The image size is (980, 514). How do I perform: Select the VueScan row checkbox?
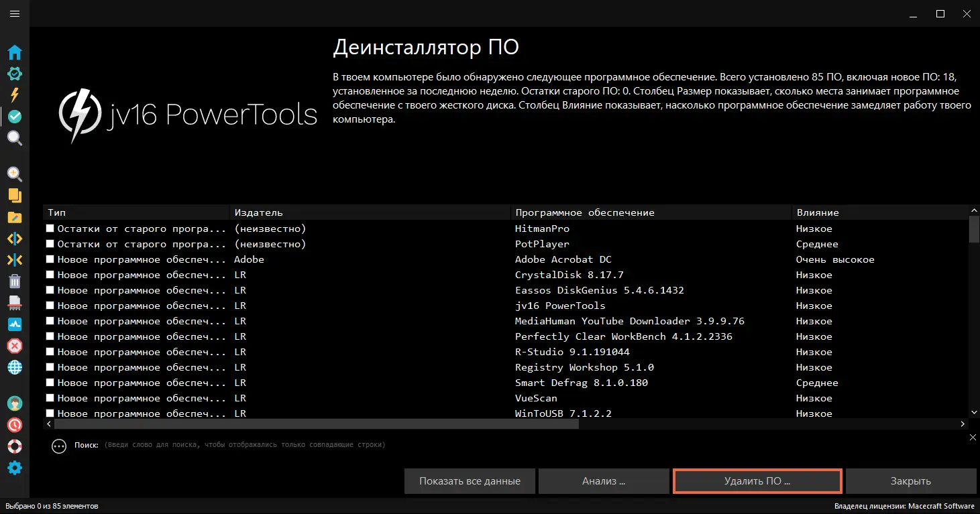point(50,398)
